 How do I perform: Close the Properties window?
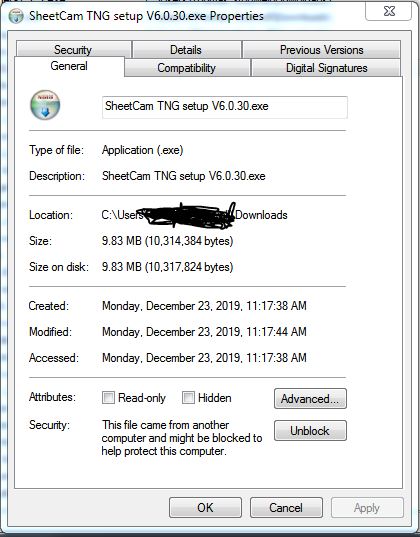[x=388, y=11]
